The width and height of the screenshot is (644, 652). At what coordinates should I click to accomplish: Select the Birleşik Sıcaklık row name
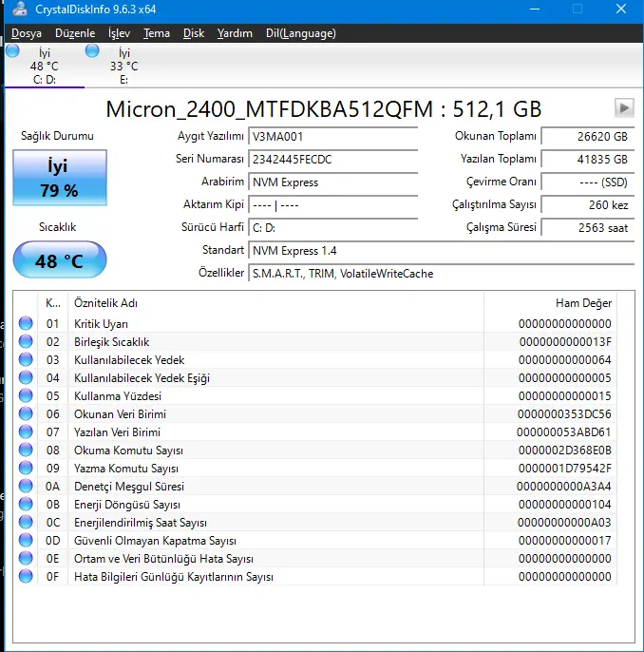click(x=111, y=342)
